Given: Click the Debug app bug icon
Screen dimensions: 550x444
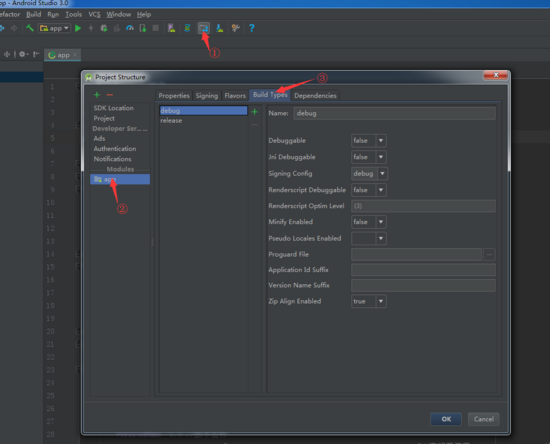Looking at the screenshot, I should (104, 28).
